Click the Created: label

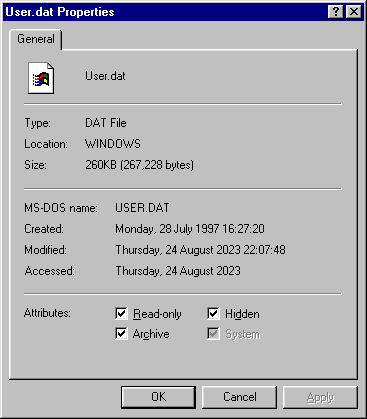(x=44, y=229)
